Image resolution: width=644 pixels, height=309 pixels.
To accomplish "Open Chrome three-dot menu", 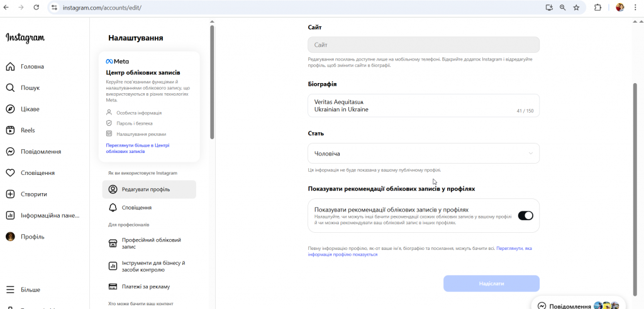I will [x=635, y=8].
